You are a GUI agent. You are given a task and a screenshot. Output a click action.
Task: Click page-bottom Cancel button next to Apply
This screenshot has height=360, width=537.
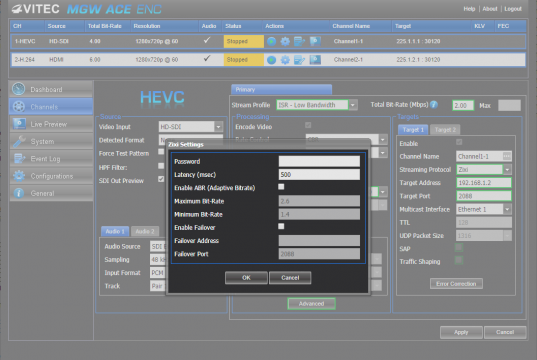[x=505, y=332]
